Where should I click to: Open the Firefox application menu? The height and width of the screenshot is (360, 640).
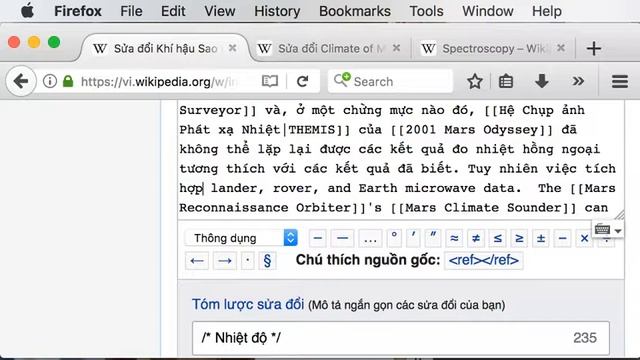[x=78, y=11]
